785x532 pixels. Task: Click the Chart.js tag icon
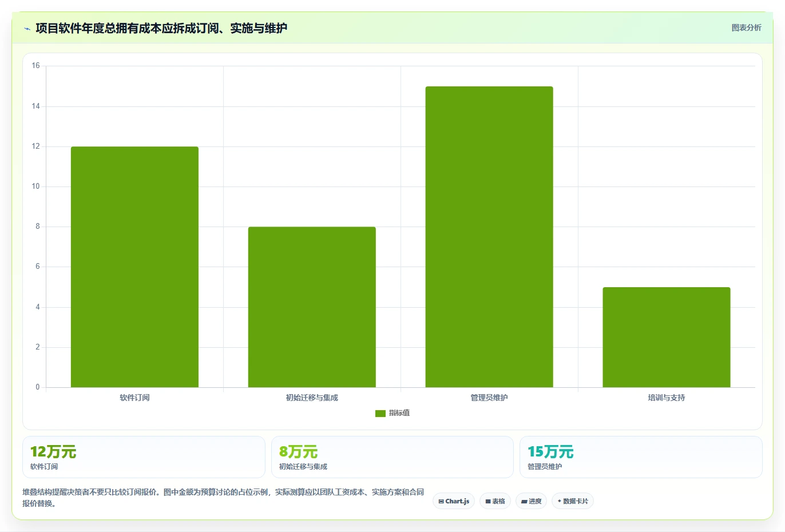[441, 502]
